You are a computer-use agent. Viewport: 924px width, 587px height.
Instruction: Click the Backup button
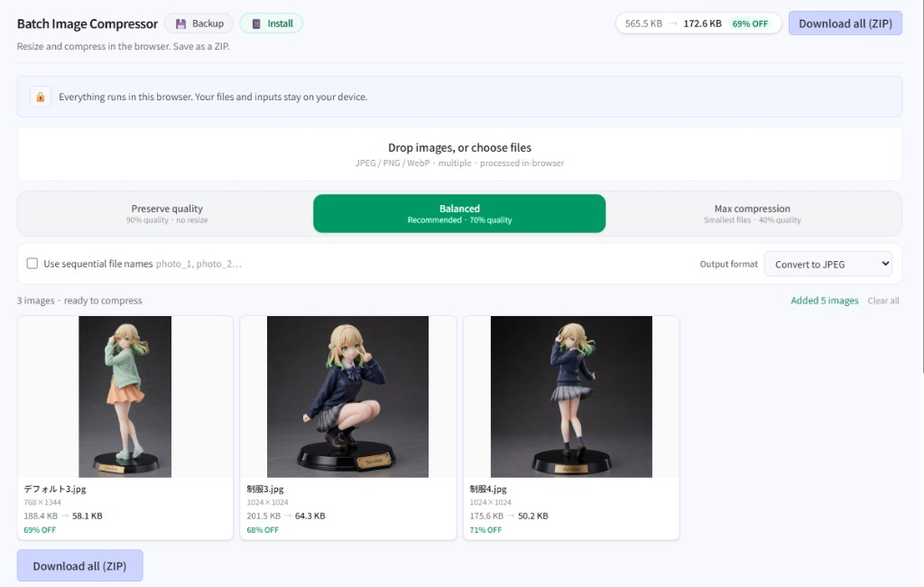point(199,23)
